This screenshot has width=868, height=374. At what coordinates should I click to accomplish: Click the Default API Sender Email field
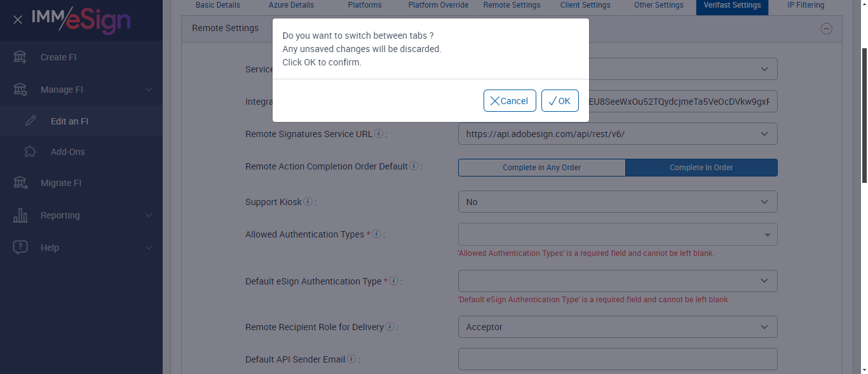coord(617,359)
